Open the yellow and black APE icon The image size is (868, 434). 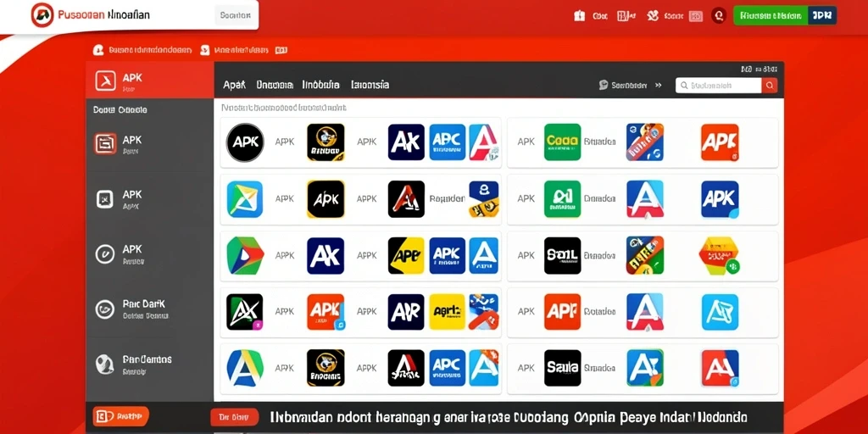pos(406,255)
